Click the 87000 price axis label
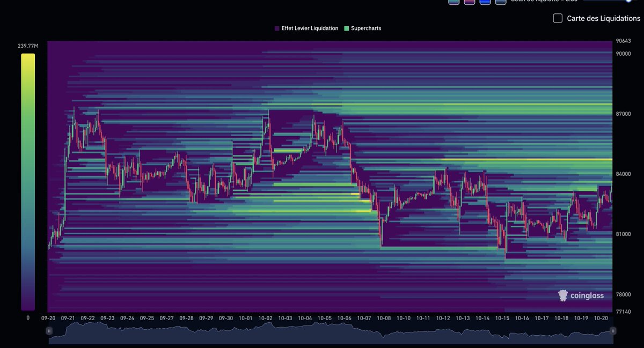This screenshot has width=644, height=348. (x=623, y=114)
